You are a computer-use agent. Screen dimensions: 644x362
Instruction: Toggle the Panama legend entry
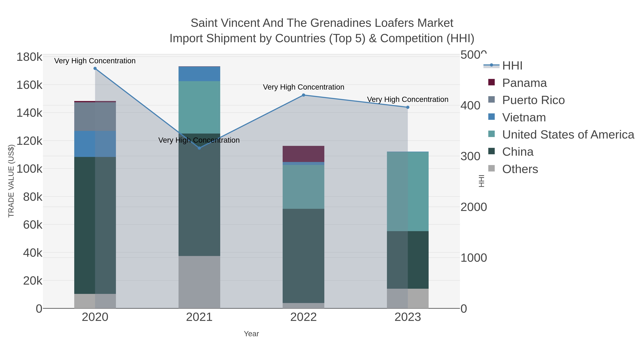[x=517, y=83]
